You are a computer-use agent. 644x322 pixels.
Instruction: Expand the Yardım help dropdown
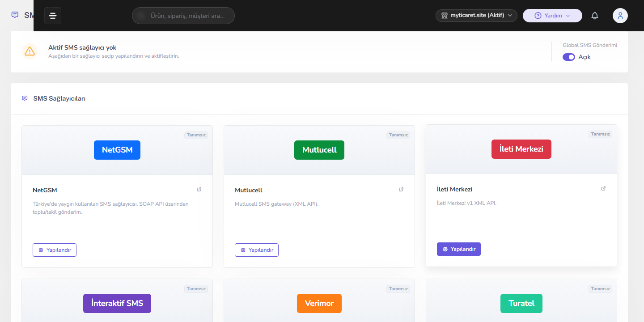pos(552,16)
